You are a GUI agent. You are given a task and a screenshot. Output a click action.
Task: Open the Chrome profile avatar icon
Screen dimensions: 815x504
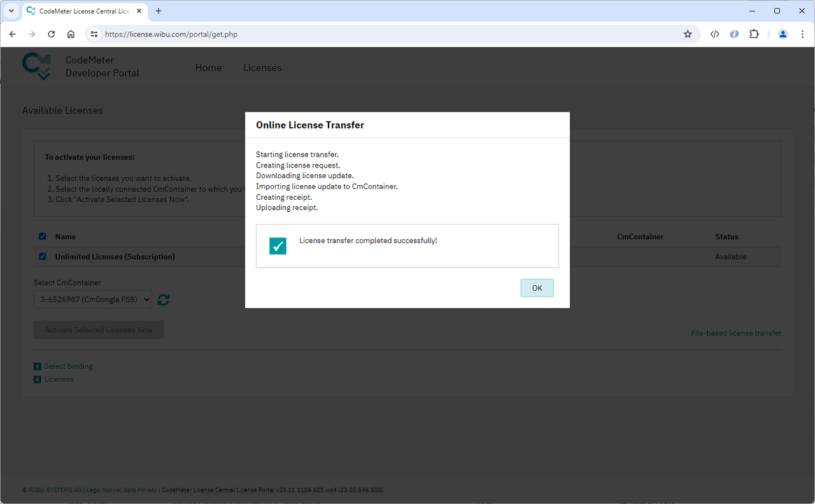point(783,34)
